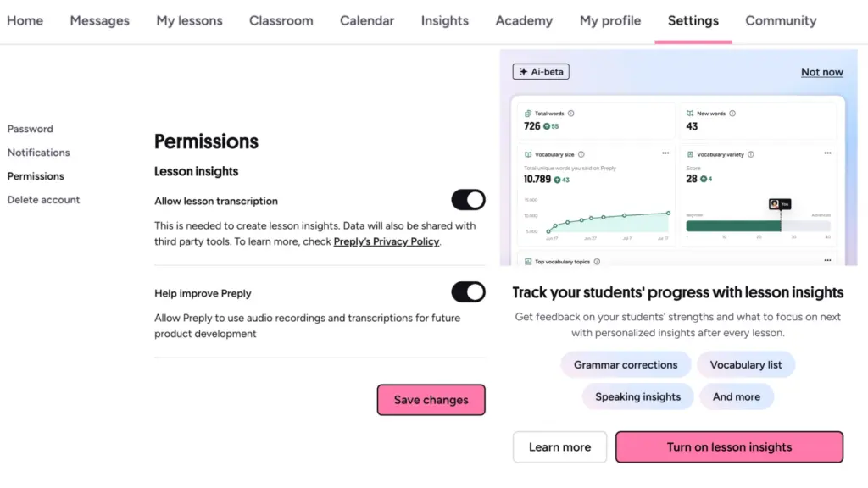
Task: Turn off the Help improve Preply toggle
Action: pos(468,292)
